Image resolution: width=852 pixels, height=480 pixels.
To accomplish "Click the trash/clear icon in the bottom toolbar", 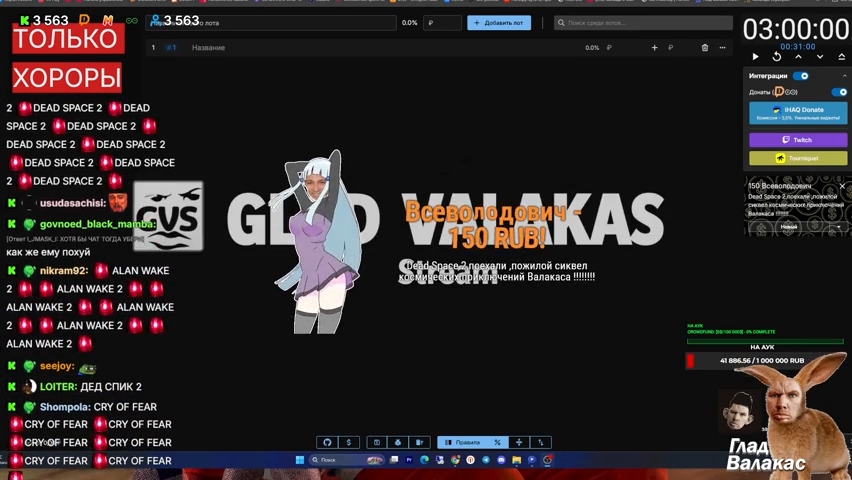I will [x=419, y=442].
